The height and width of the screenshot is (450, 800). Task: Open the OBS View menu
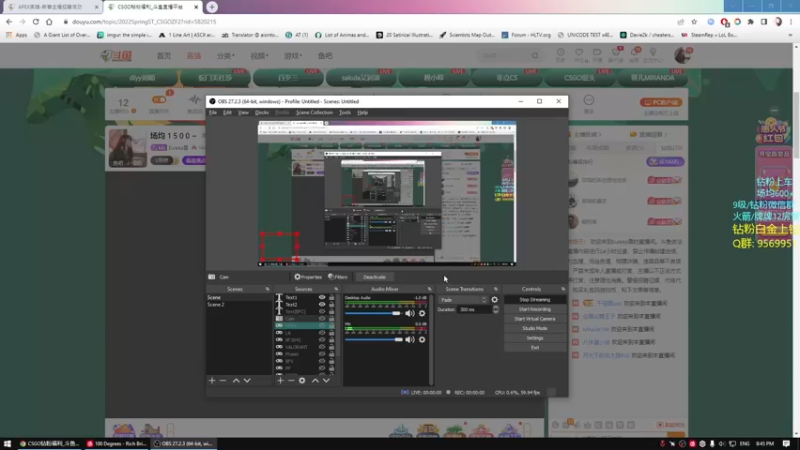(x=243, y=112)
